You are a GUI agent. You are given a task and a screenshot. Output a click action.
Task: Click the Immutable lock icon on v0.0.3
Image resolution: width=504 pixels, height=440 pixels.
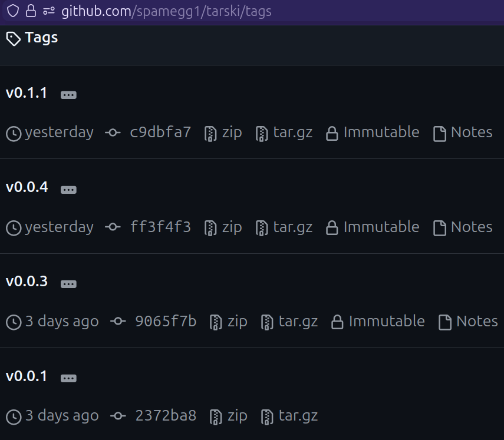[336, 322]
